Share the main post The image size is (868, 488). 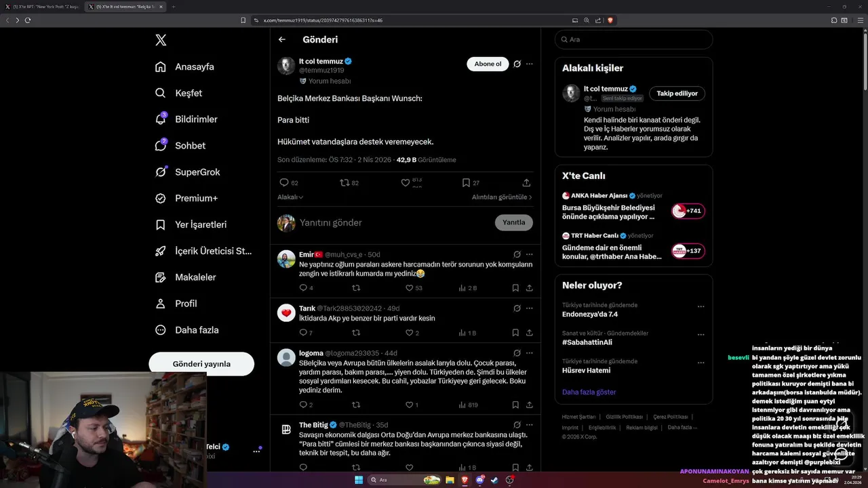(526, 183)
